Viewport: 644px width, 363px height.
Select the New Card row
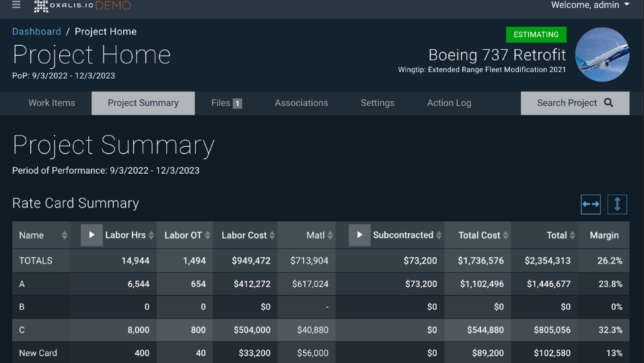point(321,353)
